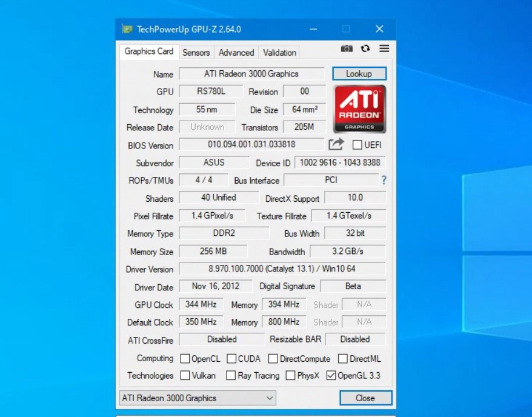This screenshot has width=532, height=417.
Task: Click the BIOS Version value field
Action: [251, 145]
